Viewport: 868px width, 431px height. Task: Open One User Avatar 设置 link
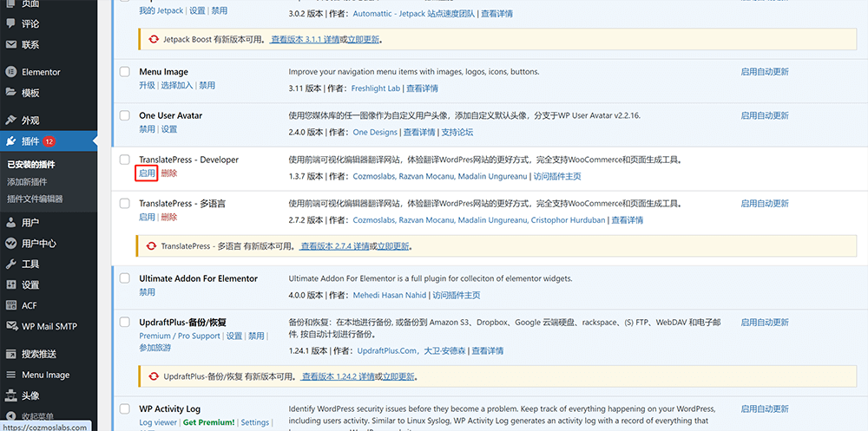click(x=169, y=129)
